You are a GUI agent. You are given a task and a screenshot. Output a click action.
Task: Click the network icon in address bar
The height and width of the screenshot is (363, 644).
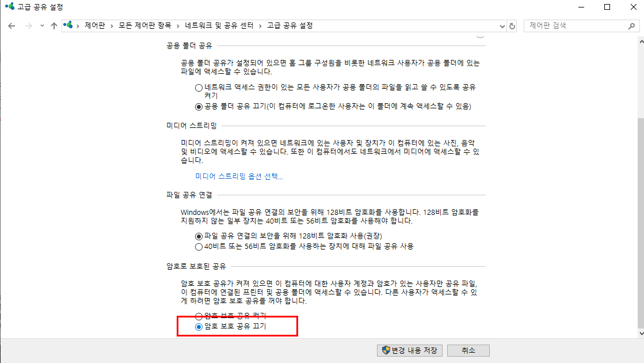(x=68, y=25)
